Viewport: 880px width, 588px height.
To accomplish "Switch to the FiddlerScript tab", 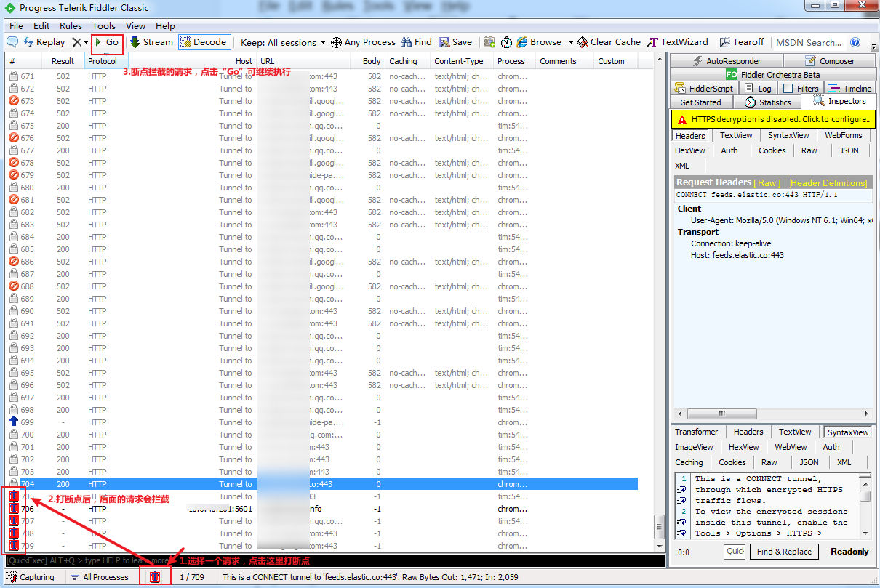I will (x=704, y=88).
